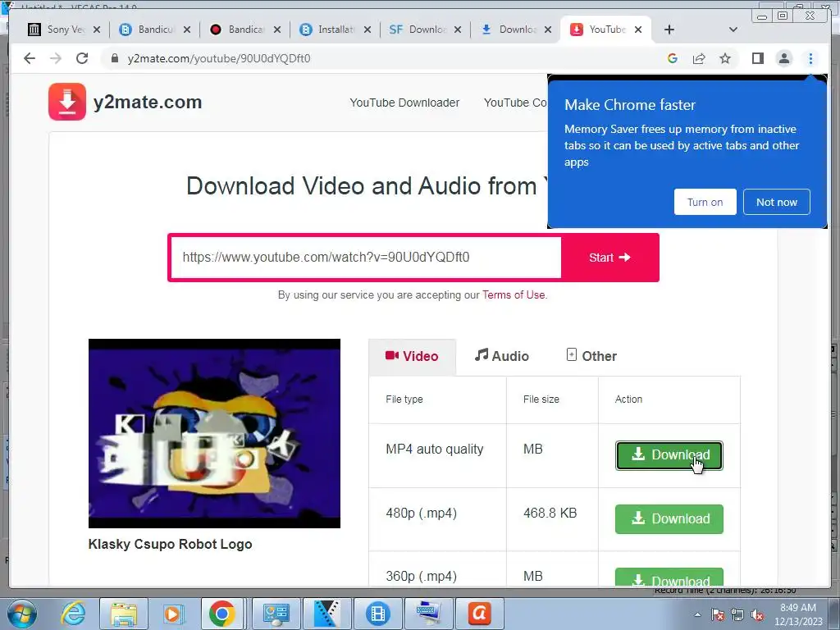Screen dimensions: 840x630
Task: Open the orange 'a' app in taskbar
Action: pyautogui.click(x=479, y=614)
